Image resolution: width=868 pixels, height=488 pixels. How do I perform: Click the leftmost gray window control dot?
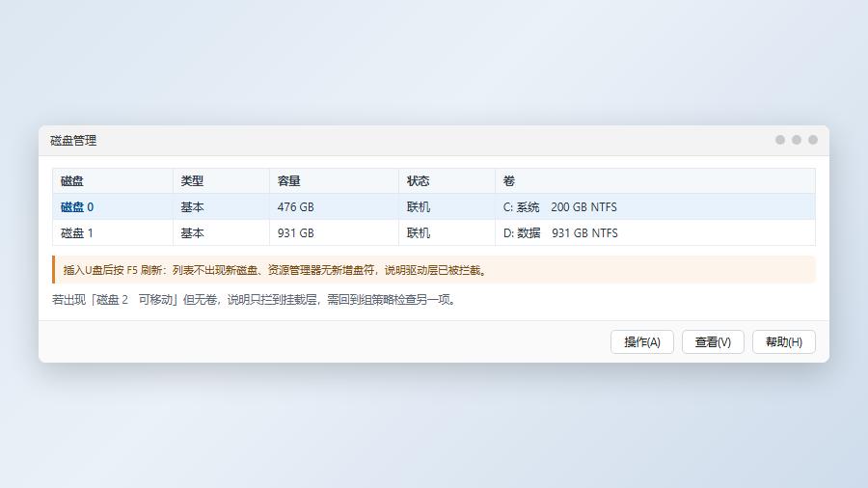tap(780, 140)
